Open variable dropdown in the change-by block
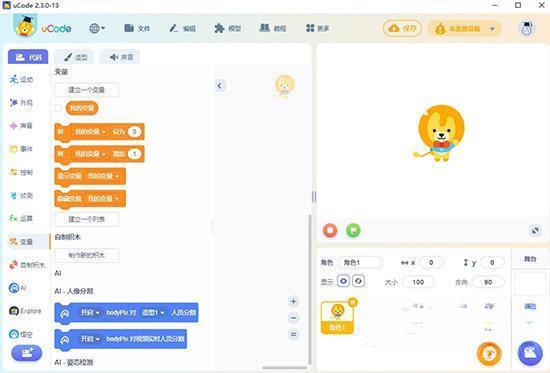Viewport: 550px width, 373px height. [90, 154]
